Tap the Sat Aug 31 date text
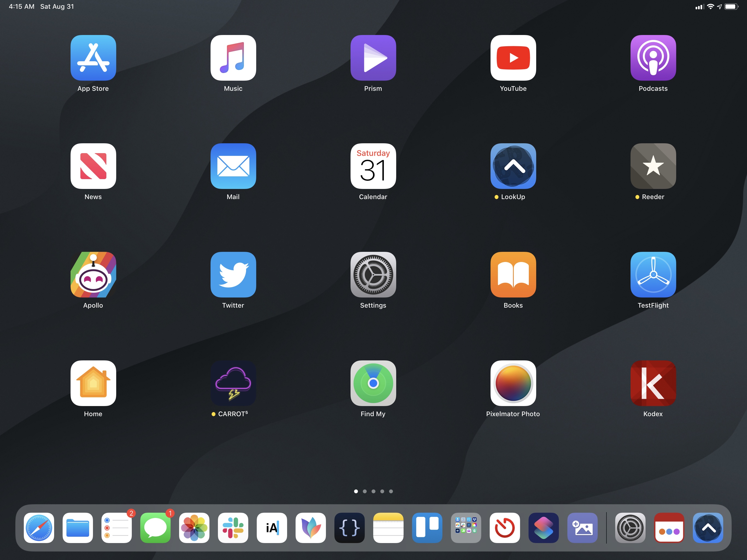This screenshot has width=747, height=560. click(x=57, y=6)
